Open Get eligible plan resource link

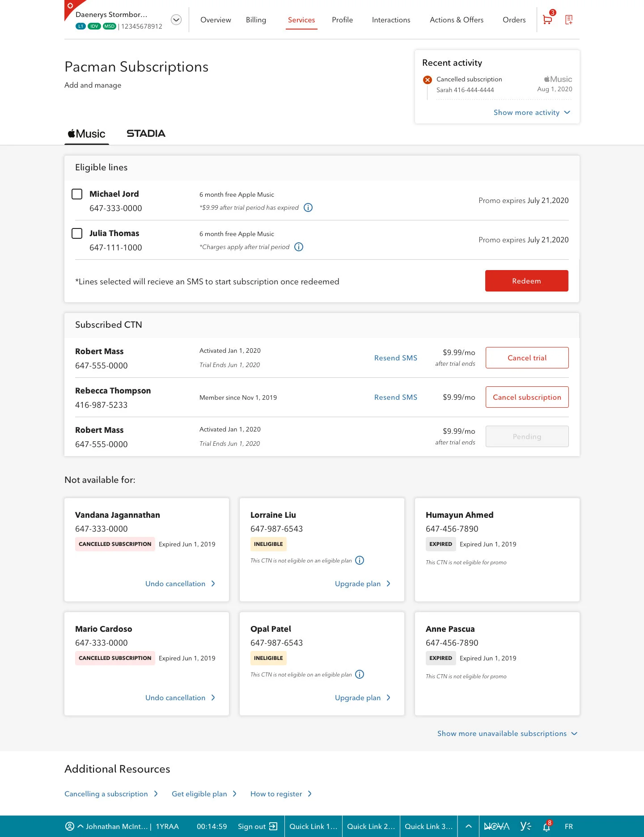click(x=204, y=794)
